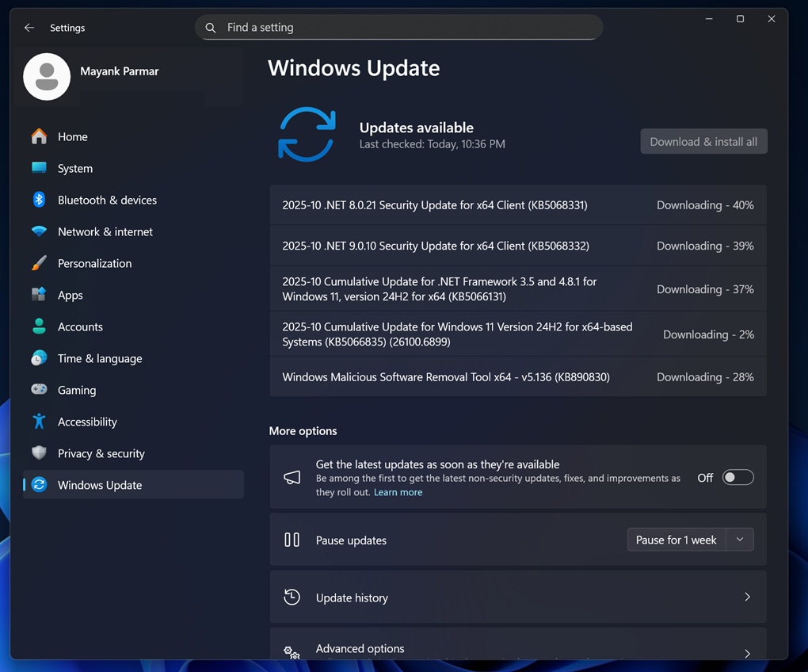
Task: Open the Pause for 1 week dropdown arrow
Action: [x=739, y=540]
